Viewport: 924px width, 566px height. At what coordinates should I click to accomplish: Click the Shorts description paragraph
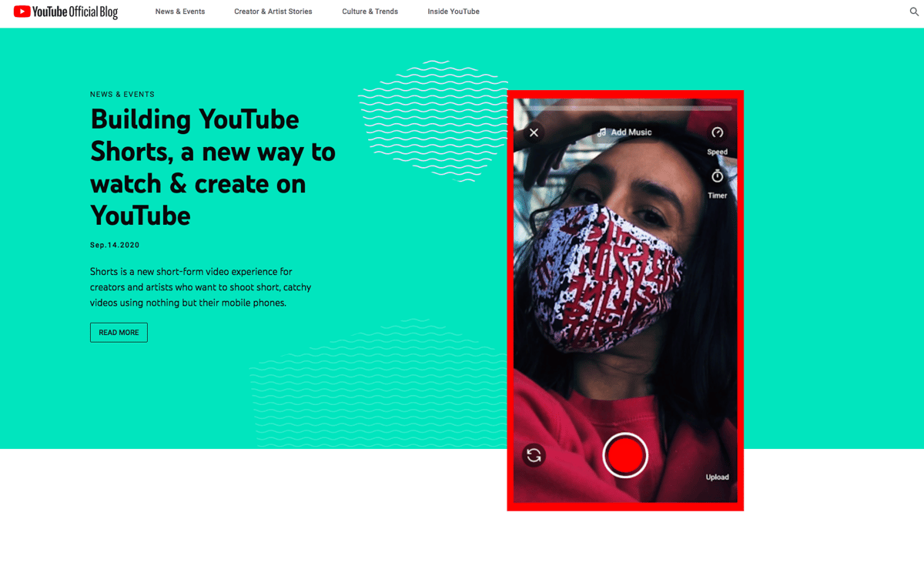201,287
